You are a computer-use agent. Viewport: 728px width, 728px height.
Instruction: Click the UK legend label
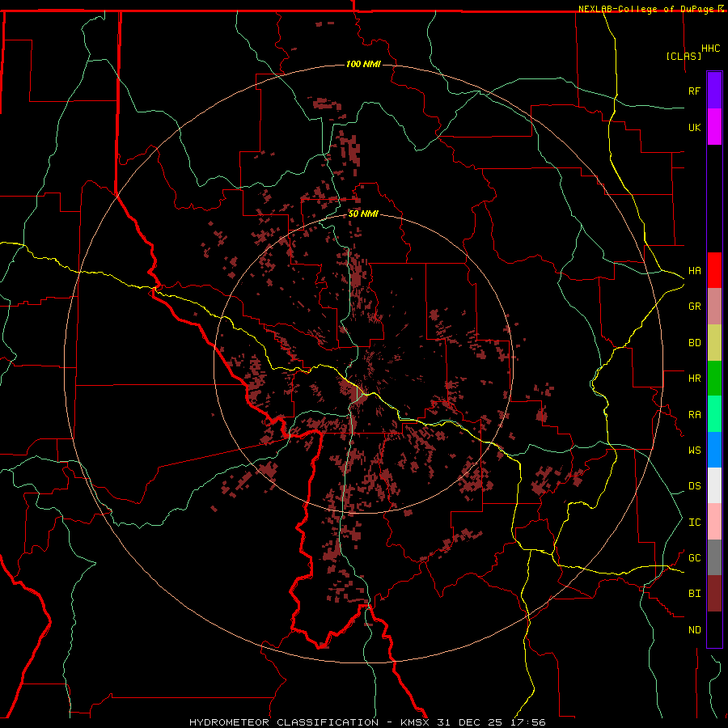[x=694, y=127]
